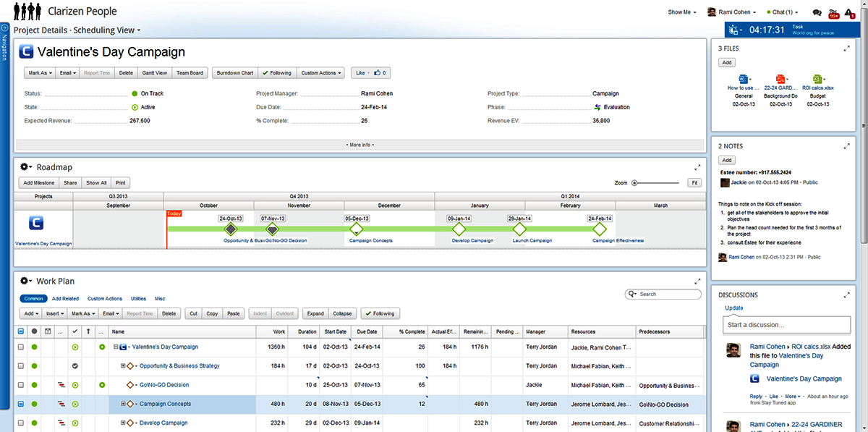
Task: Switch to the Add Related tab
Action: point(65,298)
